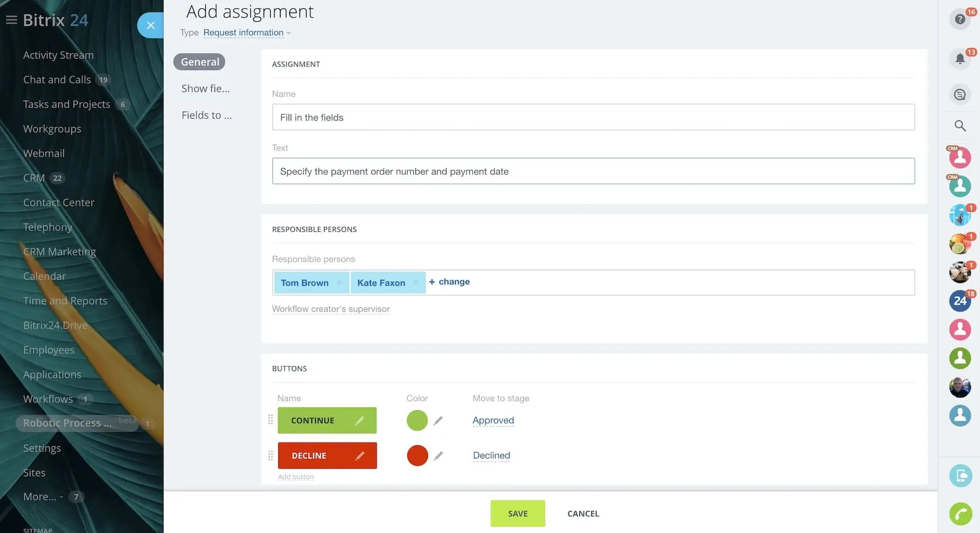Click the Add button link
Screen dimensions: 980x533
[296, 477]
